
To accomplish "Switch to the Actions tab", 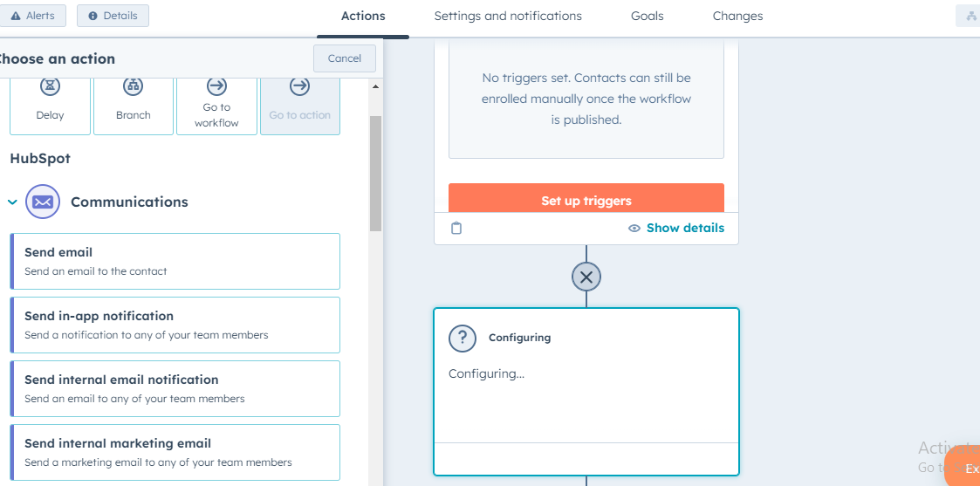I will (x=363, y=17).
